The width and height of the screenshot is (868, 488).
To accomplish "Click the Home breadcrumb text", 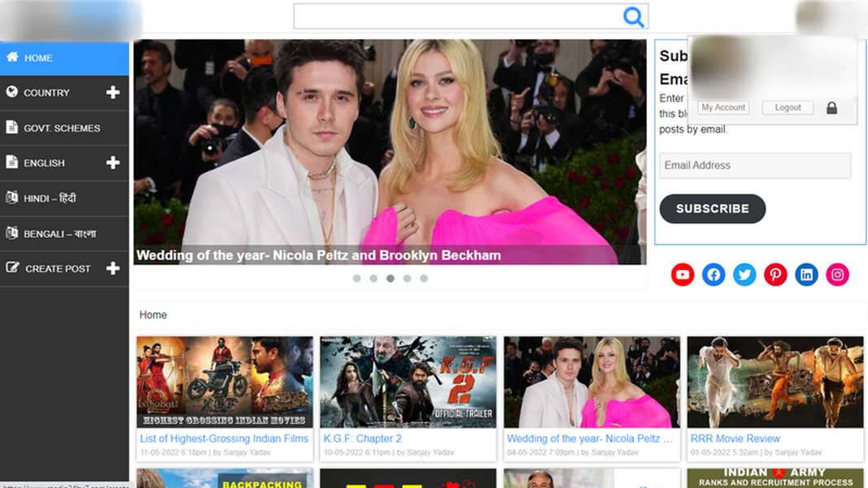I will coord(153,315).
